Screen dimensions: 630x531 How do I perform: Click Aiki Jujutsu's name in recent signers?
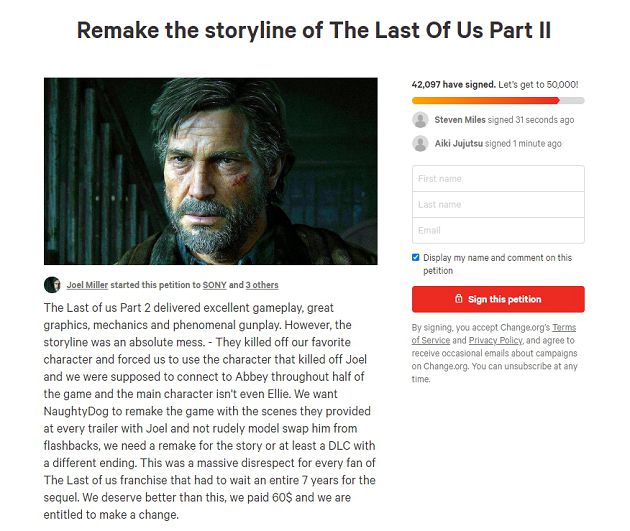(x=458, y=143)
